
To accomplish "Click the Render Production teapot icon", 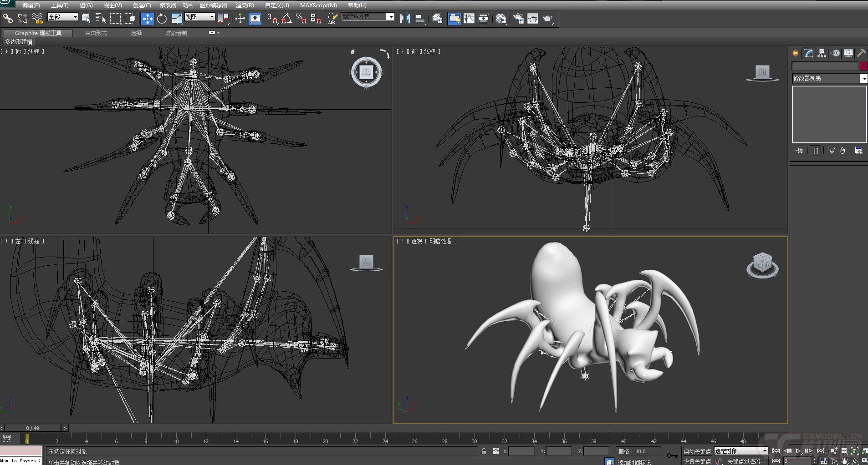I will [x=547, y=18].
